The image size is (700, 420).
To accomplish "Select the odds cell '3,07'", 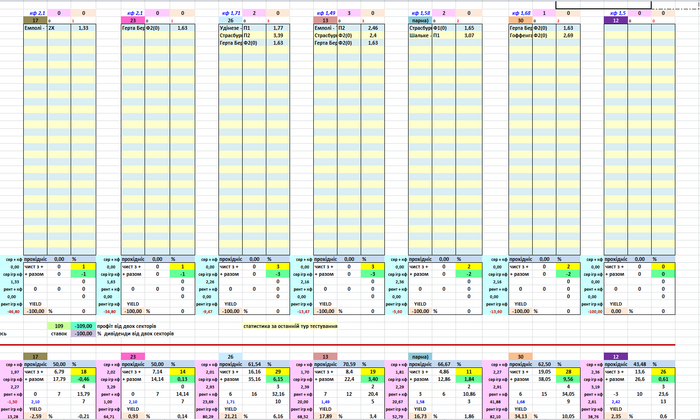I will coord(469,35).
